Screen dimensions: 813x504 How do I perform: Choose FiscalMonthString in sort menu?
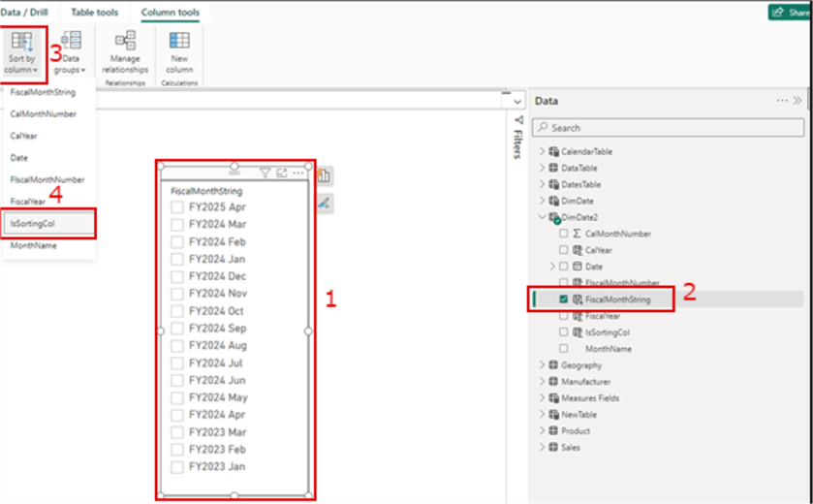(x=43, y=92)
